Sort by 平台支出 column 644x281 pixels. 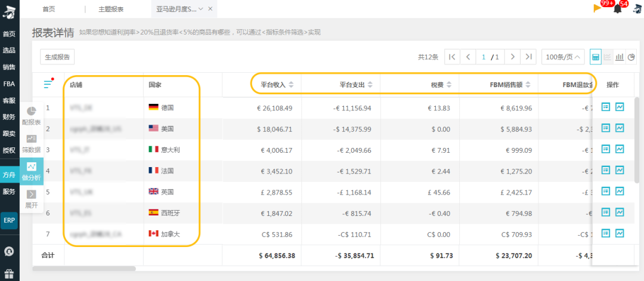click(370, 85)
